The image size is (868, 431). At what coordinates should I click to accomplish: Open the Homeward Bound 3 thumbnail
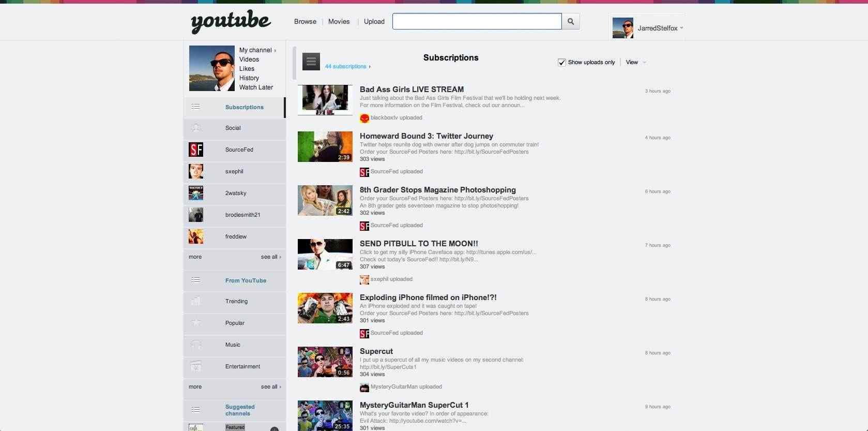pos(325,146)
